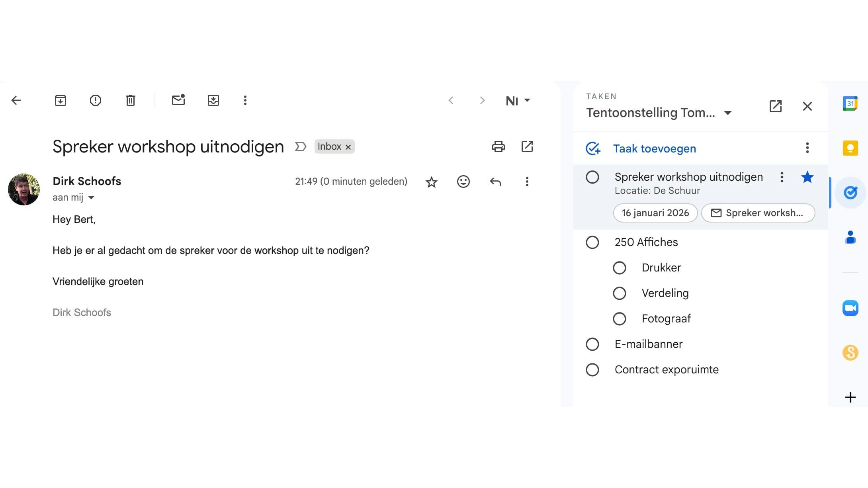Open task list options menu beside Taak toevoegen

coord(807,148)
